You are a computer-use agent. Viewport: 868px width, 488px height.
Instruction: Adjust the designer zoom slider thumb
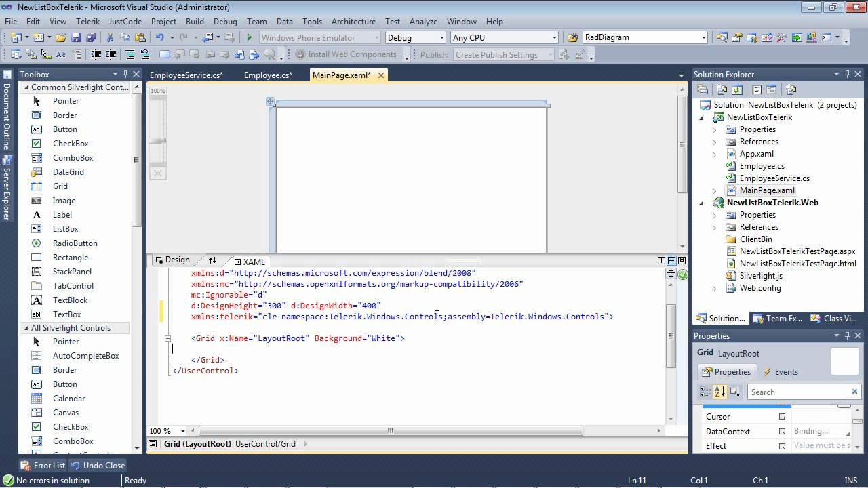pyautogui.click(x=157, y=141)
